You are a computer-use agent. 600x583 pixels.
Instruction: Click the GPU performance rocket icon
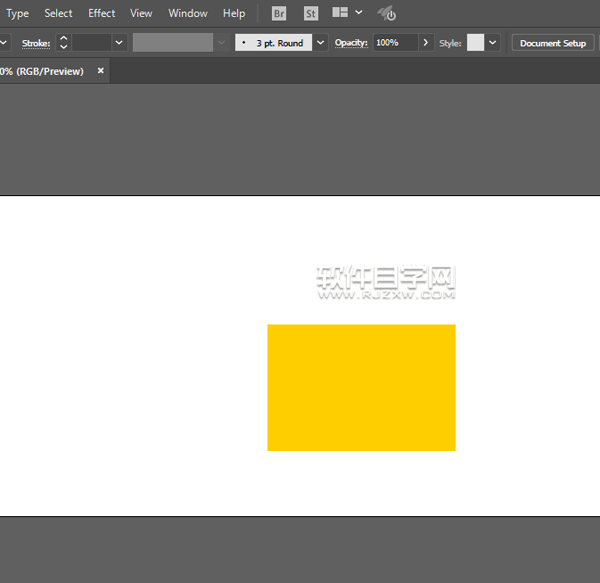coord(387,14)
